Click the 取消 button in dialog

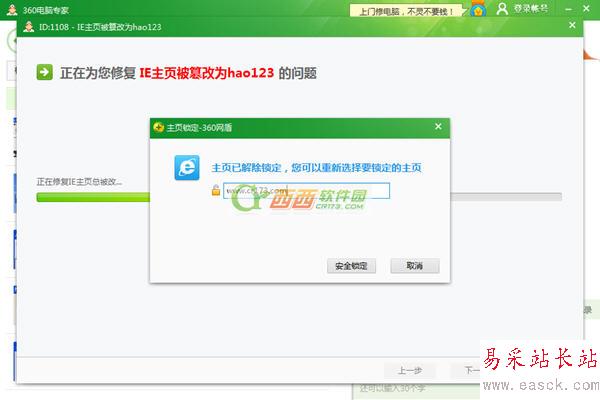[x=415, y=266]
